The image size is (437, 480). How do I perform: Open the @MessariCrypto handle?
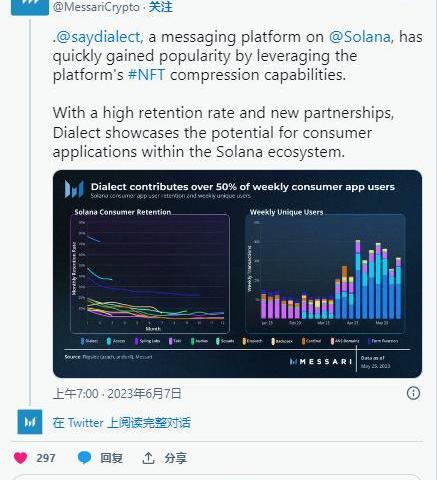96,7
